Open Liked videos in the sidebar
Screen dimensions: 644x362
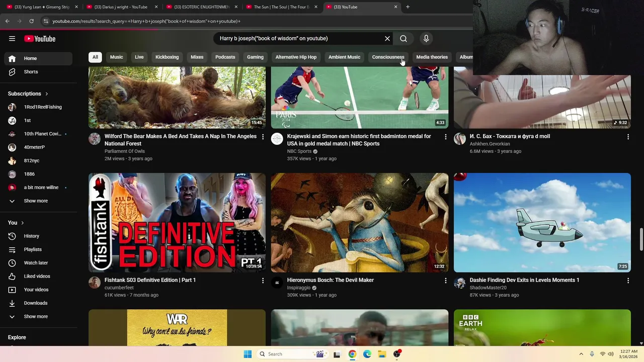[38, 276]
